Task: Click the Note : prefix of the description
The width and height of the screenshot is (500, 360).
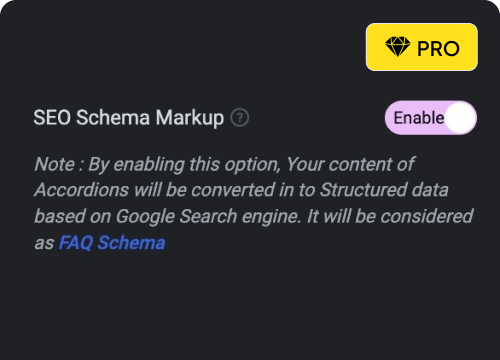Action: (59, 164)
